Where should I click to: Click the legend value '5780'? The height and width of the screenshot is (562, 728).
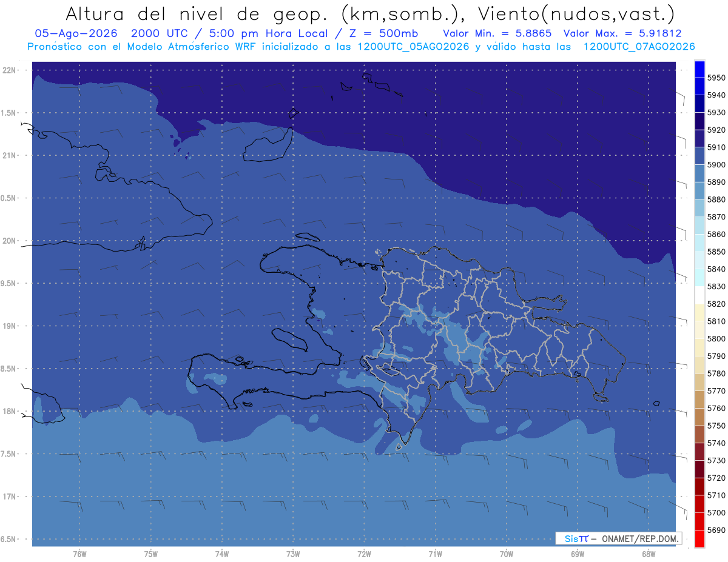[x=716, y=373]
